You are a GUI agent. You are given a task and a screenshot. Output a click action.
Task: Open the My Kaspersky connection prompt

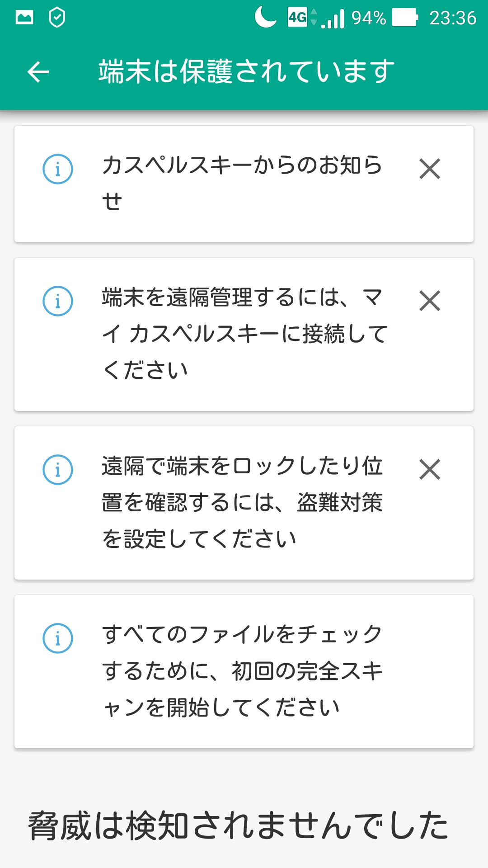click(244, 334)
